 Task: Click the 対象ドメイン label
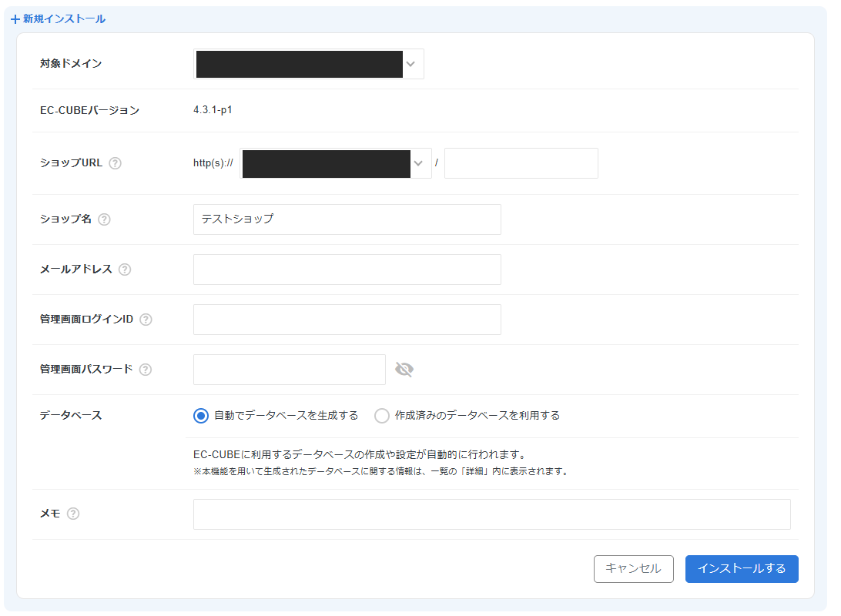coord(71,64)
